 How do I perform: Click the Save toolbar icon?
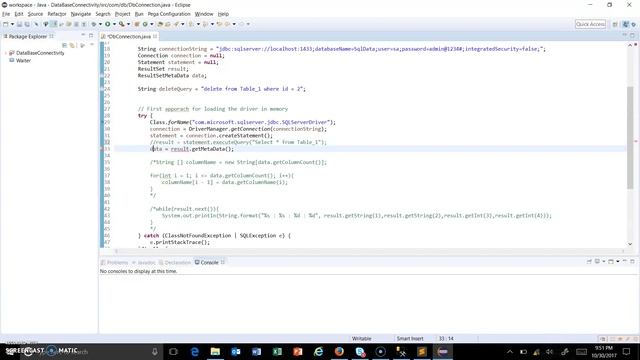click(x=19, y=24)
